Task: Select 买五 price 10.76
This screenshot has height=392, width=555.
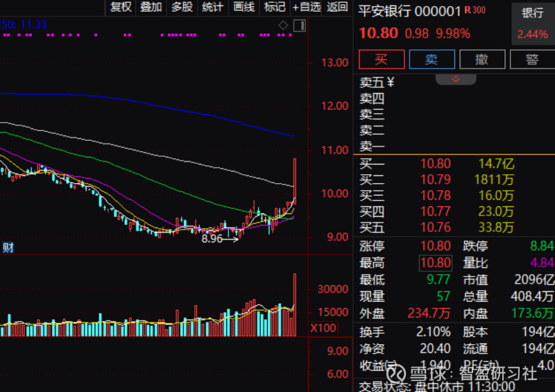Action: (x=436, y=228)
